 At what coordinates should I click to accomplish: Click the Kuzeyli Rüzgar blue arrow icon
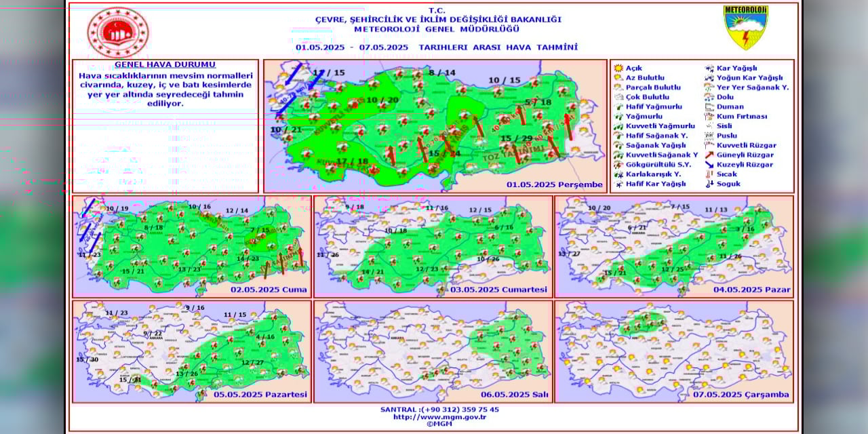click(709, 165)
